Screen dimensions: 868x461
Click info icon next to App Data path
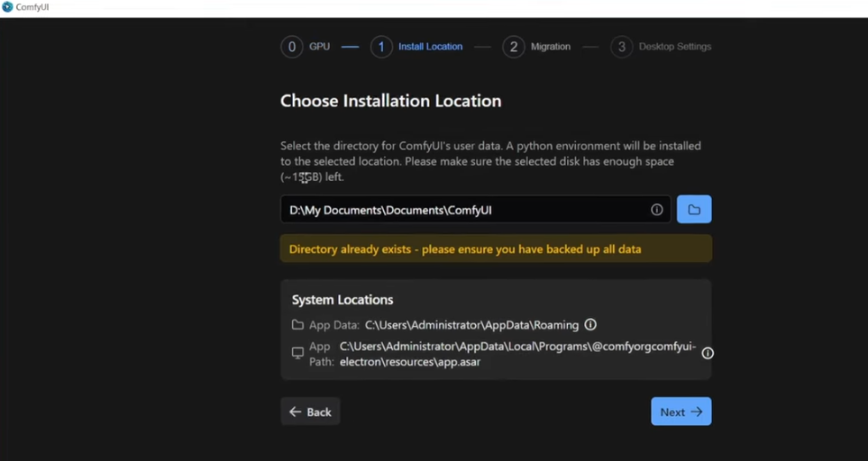(590, 324)
